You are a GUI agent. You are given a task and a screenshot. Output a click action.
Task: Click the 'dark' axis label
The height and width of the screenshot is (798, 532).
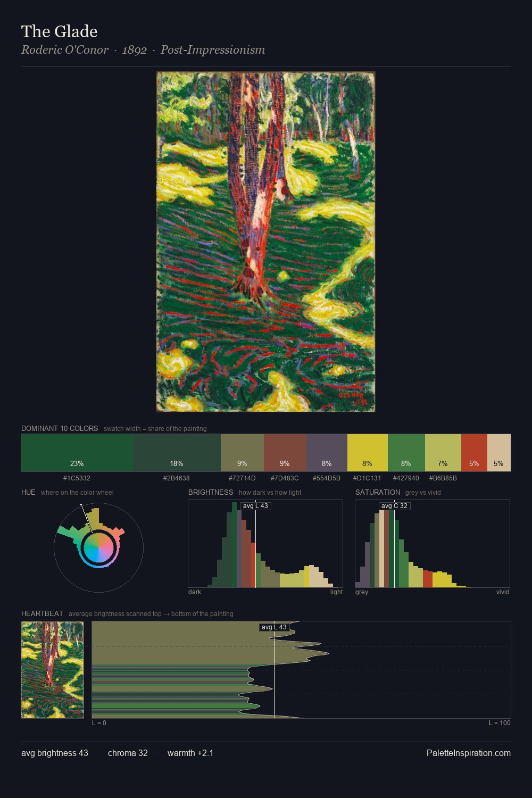[x=195, y=592]
